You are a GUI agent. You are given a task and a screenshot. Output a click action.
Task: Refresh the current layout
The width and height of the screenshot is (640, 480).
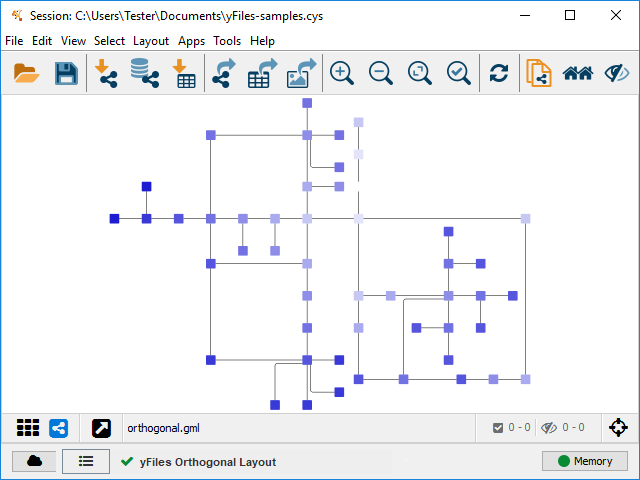pyautogui.click(x=499, y=73)
